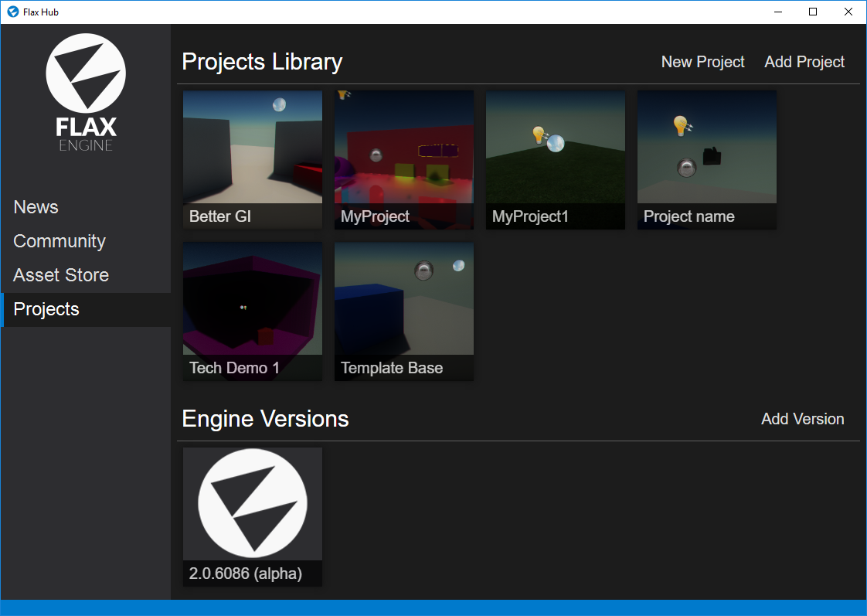Click the Flax Hub icon in the title bar

pos(11,12)
